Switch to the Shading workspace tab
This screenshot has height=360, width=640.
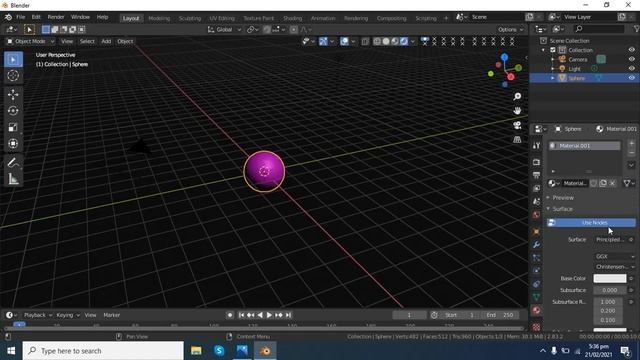(293, 18)
